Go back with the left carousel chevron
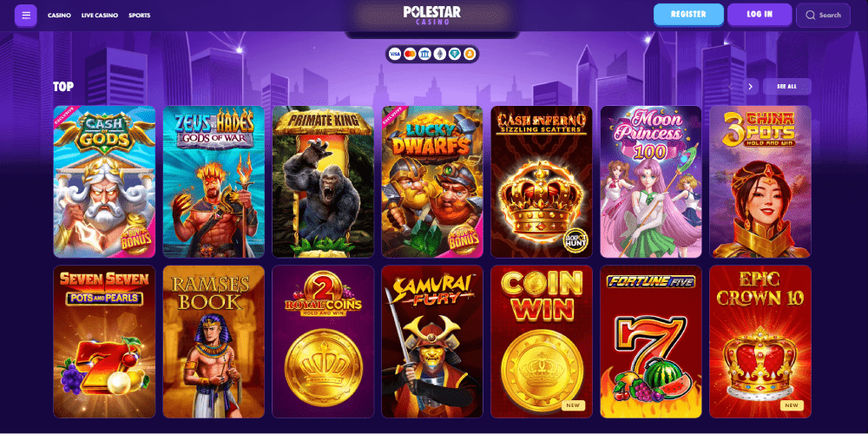This screenshot has width=868, height=434. coord(731,86)
